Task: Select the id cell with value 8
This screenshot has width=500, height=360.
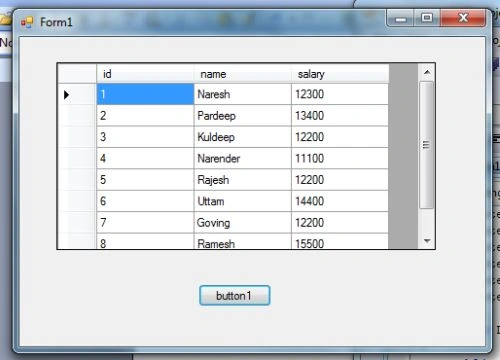Action: pos(145,241)
